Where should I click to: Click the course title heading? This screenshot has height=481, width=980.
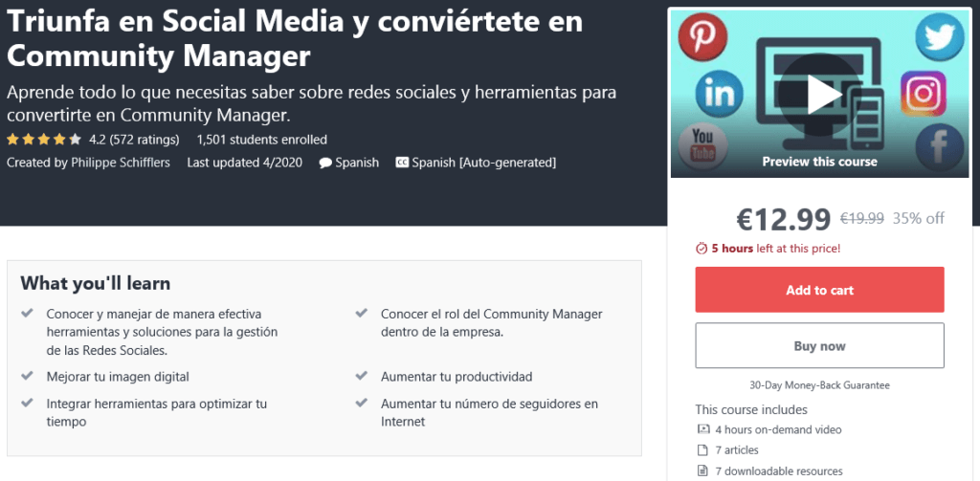(295, 38)
